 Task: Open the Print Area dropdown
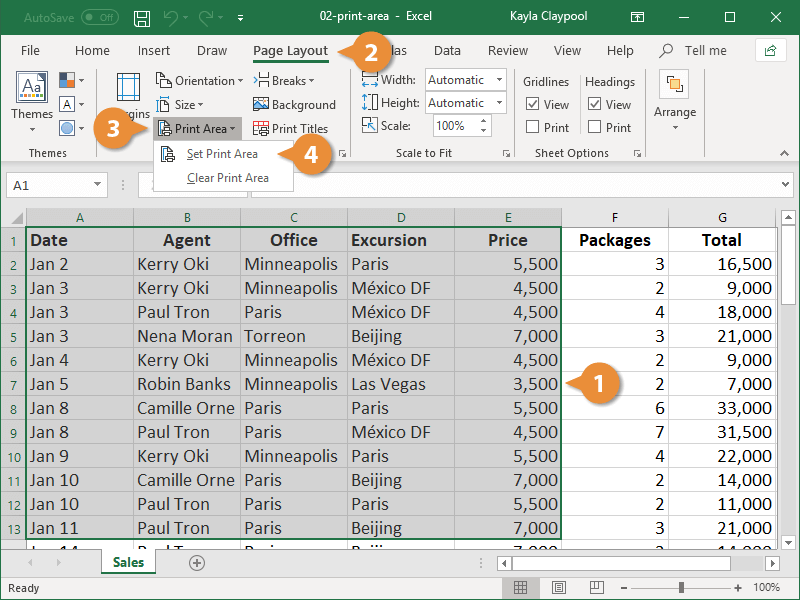196,129
